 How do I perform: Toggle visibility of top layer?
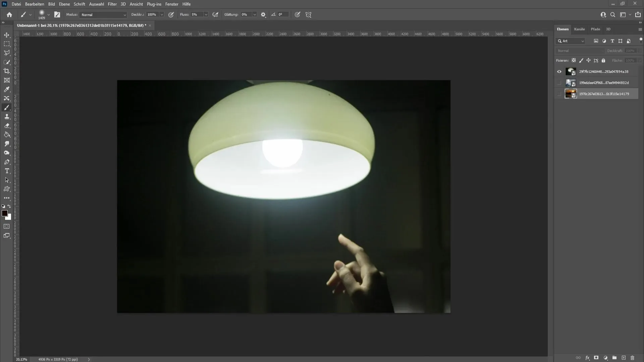tap(559, 71)
